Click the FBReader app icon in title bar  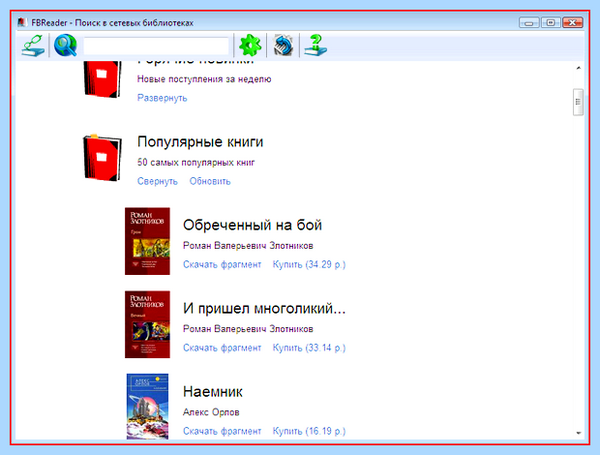pyautogui.click(x=22, y=22)
